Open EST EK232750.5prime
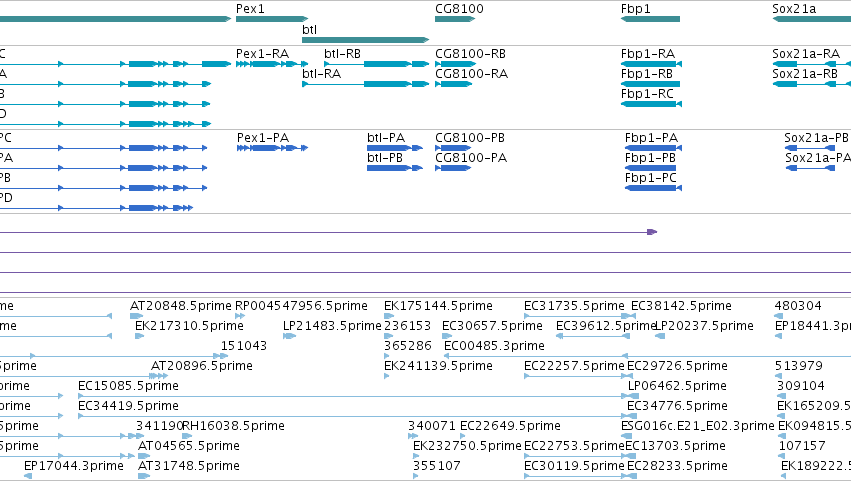This screenshot has height=481, width=851. pos(467,446)
